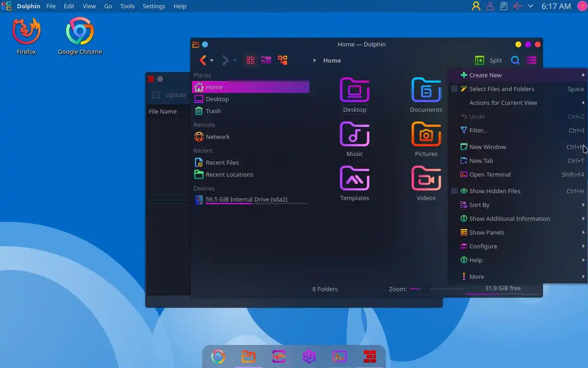Image resolution: width=588 pixels, height=368 pixels.
Task: Select Trash in Places panel
Action: coord(251,111)
